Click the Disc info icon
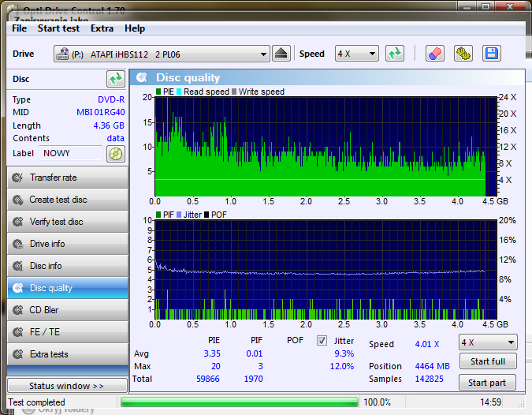The height and width of the screenshot is (415, 532). (17, 266)
